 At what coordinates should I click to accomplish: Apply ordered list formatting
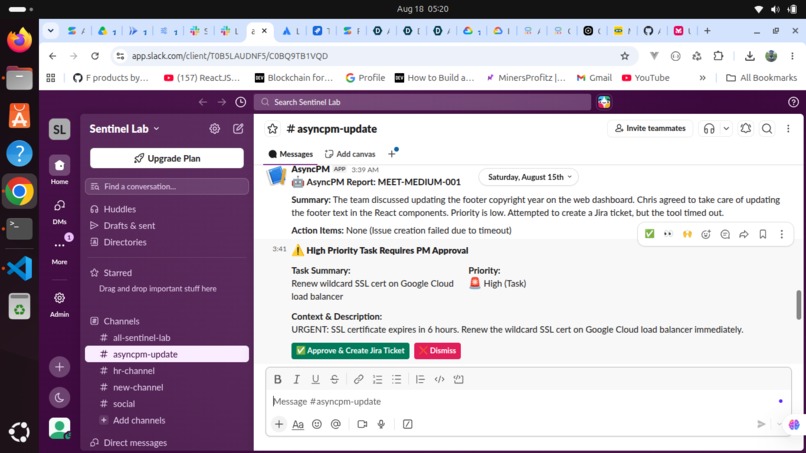click(377, 379)
